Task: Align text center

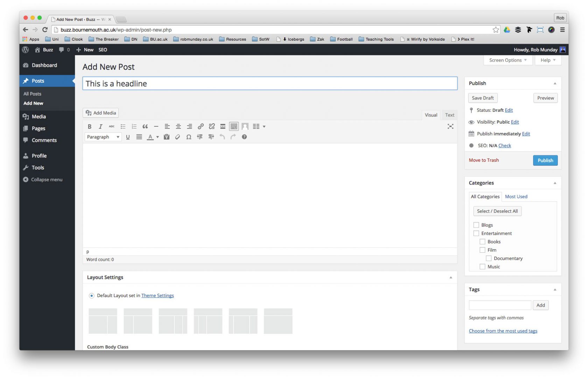Action: coord(178,126)
